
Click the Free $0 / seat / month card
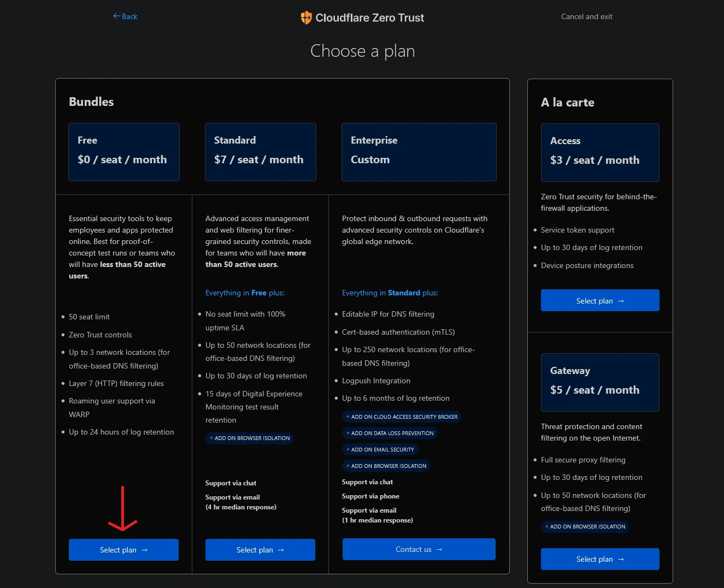(124, 152)
